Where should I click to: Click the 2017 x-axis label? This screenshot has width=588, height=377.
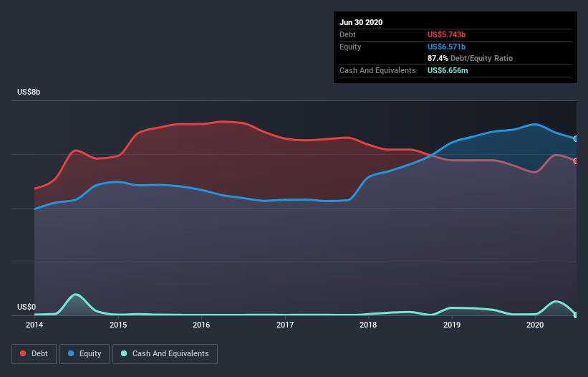(x=285, y=325)
